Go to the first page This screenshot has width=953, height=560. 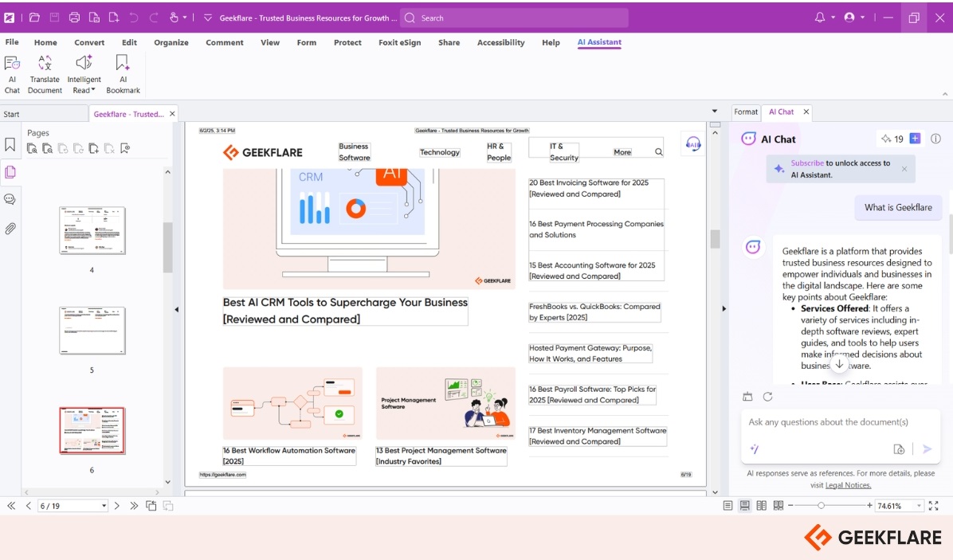pos(11,505)
